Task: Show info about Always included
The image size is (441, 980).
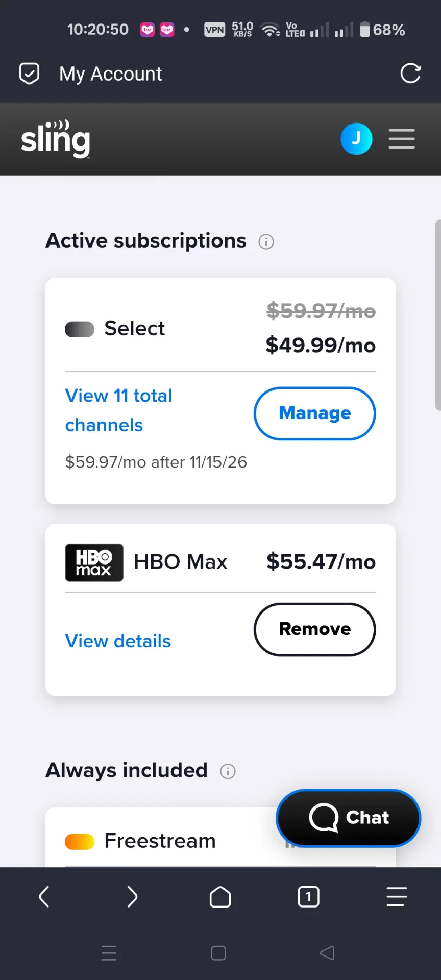Action: pyautogui.click(x=228, y=771)
